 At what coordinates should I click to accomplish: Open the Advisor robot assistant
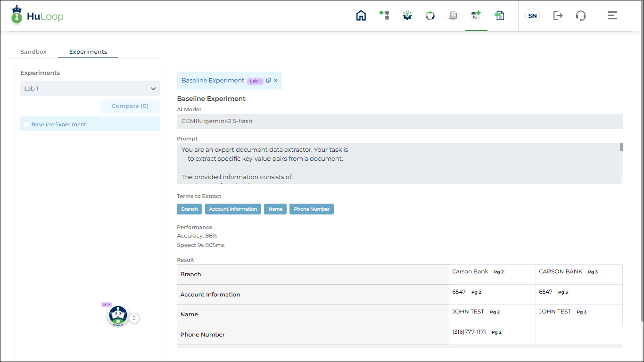pos(118,316)
